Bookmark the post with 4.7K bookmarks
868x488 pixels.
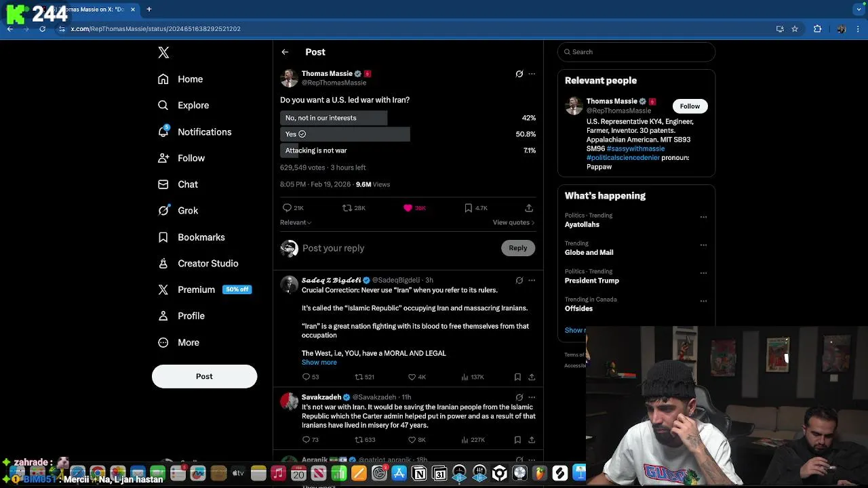tap(475, 208)
